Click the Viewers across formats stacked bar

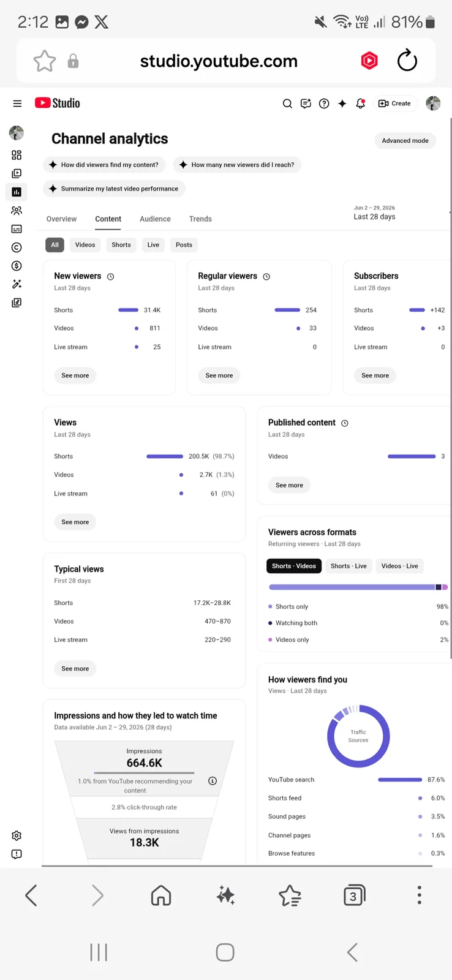coord(358,587)
